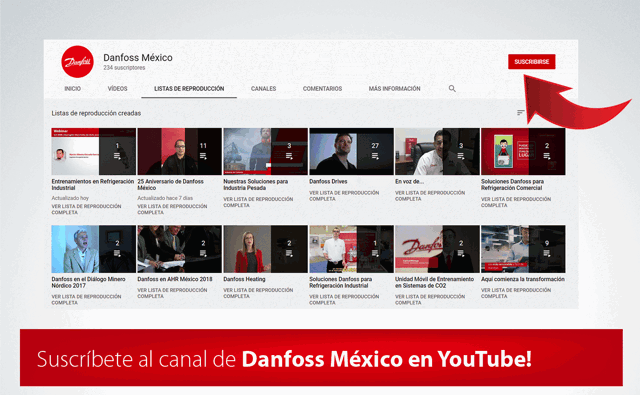640x395 pixels.
Task: Click the Danfoss Heating playlist title
Action: click(x=244, y=279)
